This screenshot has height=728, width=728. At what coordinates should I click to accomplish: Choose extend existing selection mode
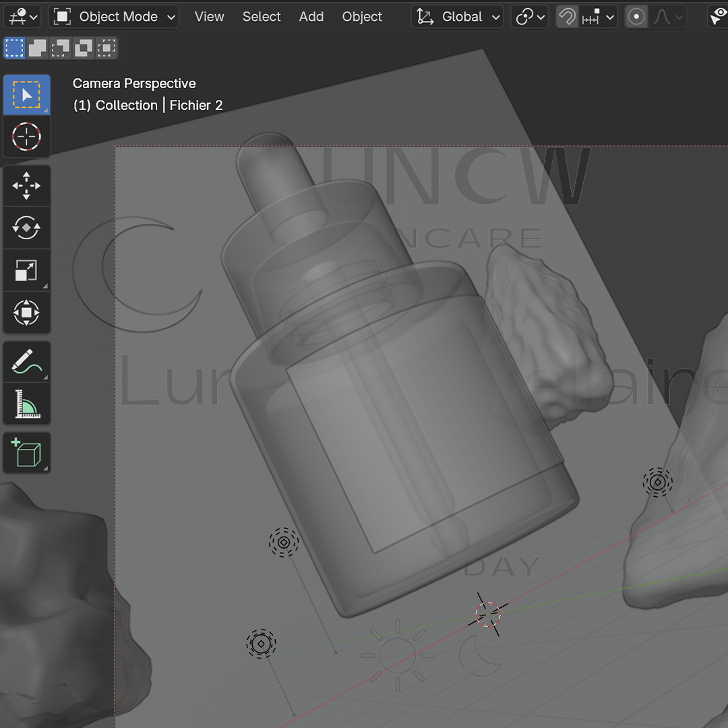tap(37, 48)
